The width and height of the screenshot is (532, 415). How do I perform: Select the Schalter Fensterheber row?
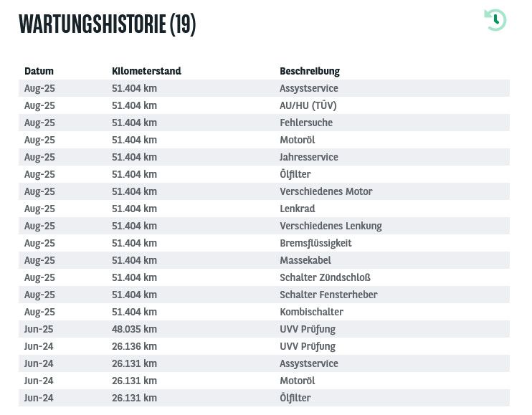point(328,295)
